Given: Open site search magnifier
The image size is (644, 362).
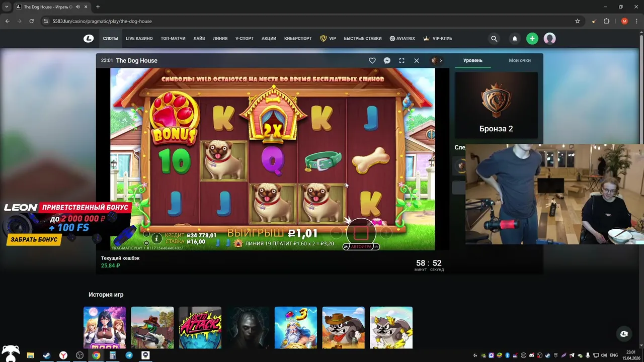Looking at the screenshot, I should 494,39.
